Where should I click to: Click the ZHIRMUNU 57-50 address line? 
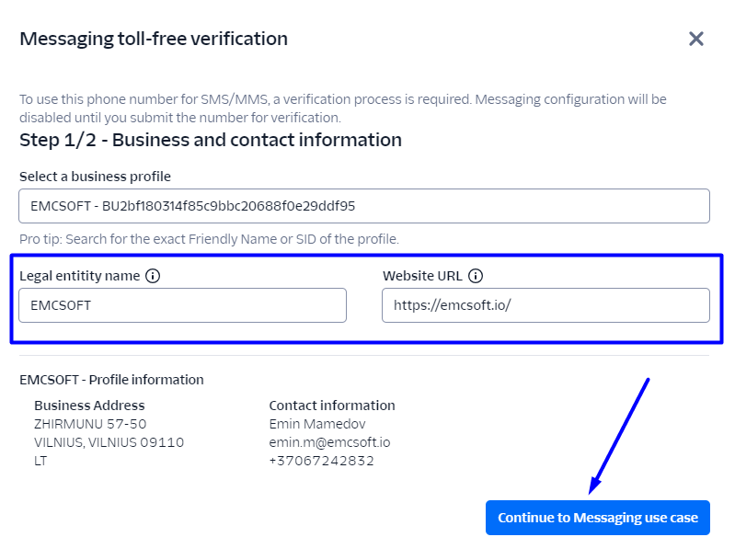(90, 424)
